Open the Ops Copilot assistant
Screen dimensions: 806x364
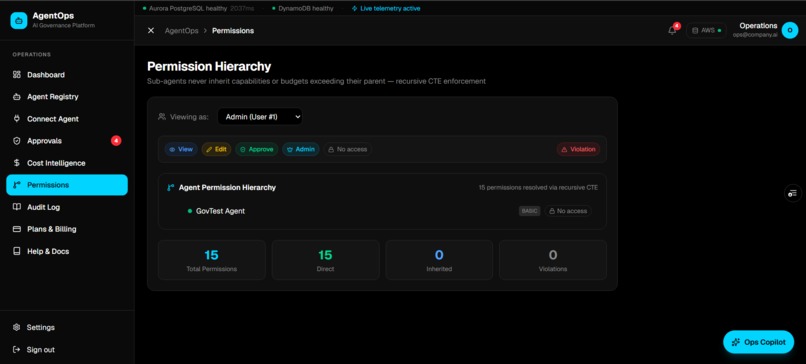758,342
